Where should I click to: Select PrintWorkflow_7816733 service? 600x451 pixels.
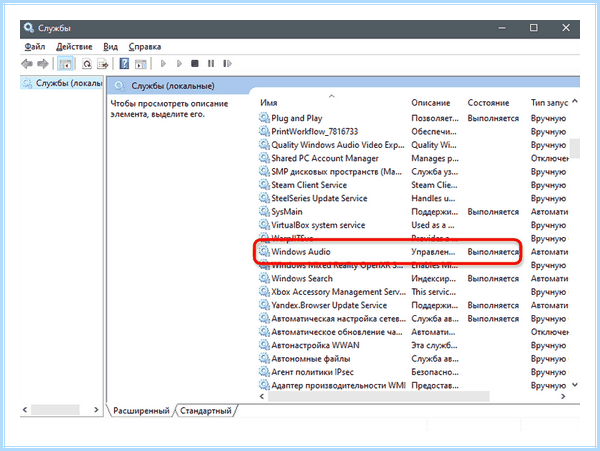click(414, 132)
